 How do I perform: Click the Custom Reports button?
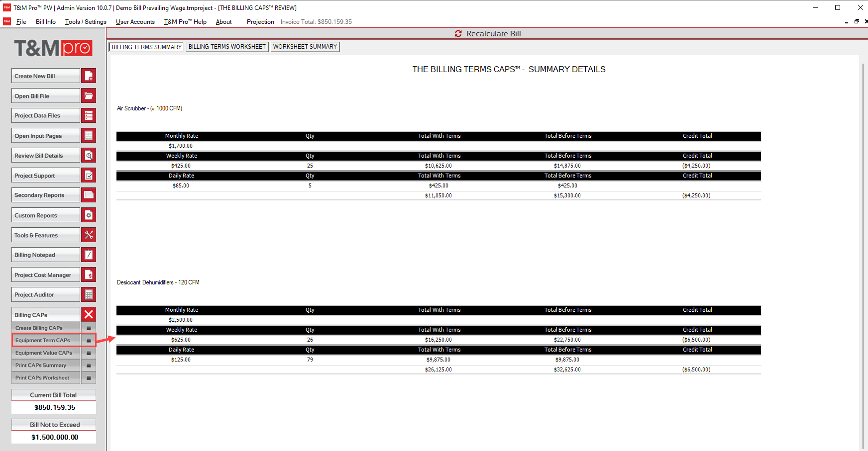[46, 215]
